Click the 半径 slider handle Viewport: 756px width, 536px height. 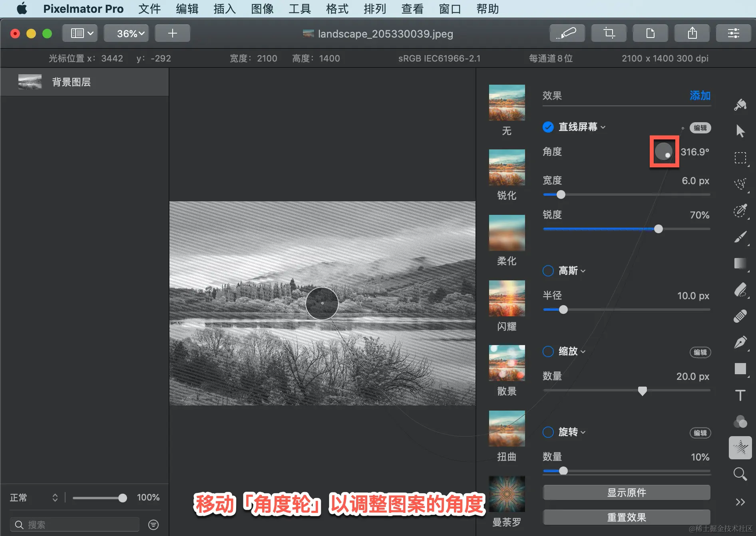(563, 310)
